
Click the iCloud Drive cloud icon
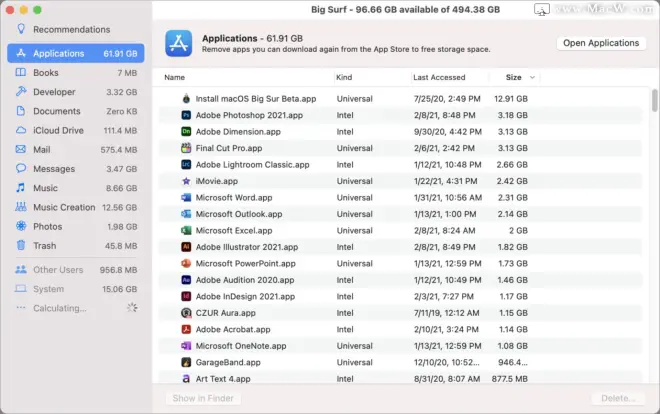coord(21,130)
